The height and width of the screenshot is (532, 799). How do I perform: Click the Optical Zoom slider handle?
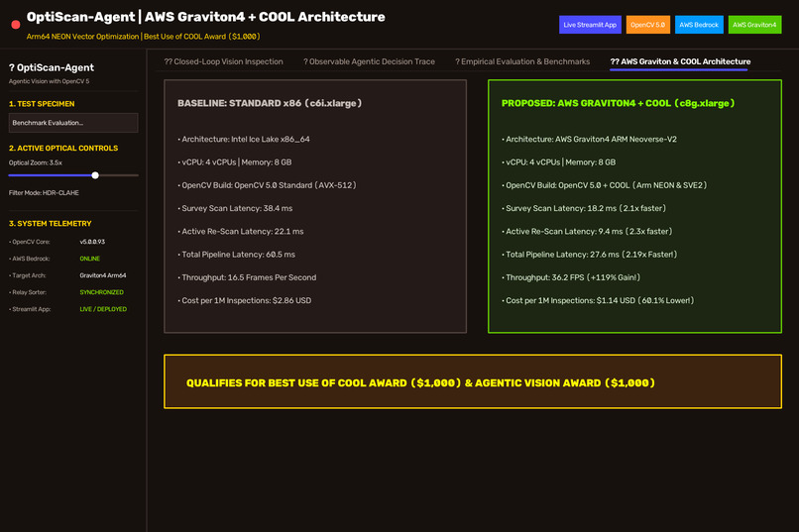(95, 175)
